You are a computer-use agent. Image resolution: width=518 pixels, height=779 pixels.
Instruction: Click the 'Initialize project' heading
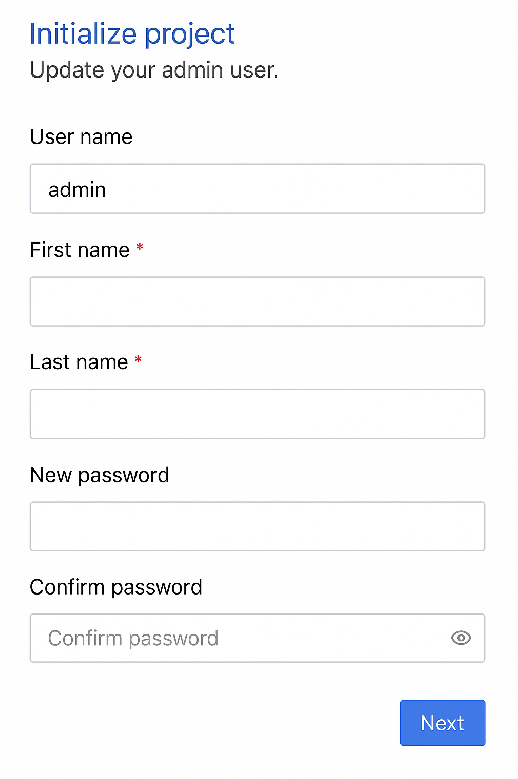tap(132, 34)
